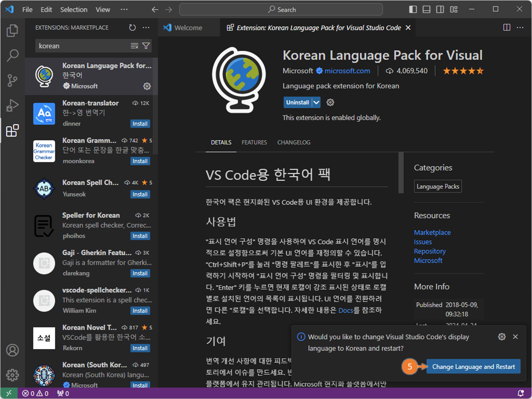Open the hidden menu items ellipsis in menu bar

(124, 10)
